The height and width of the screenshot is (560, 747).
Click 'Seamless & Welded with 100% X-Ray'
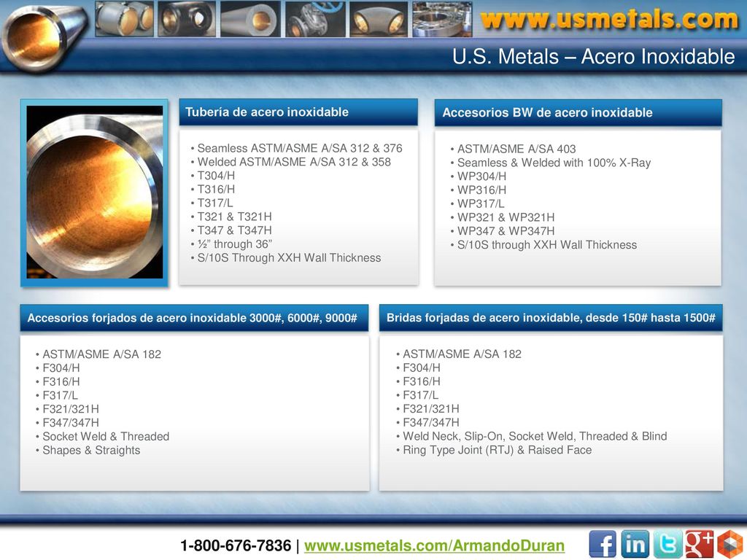pos(554,163)
